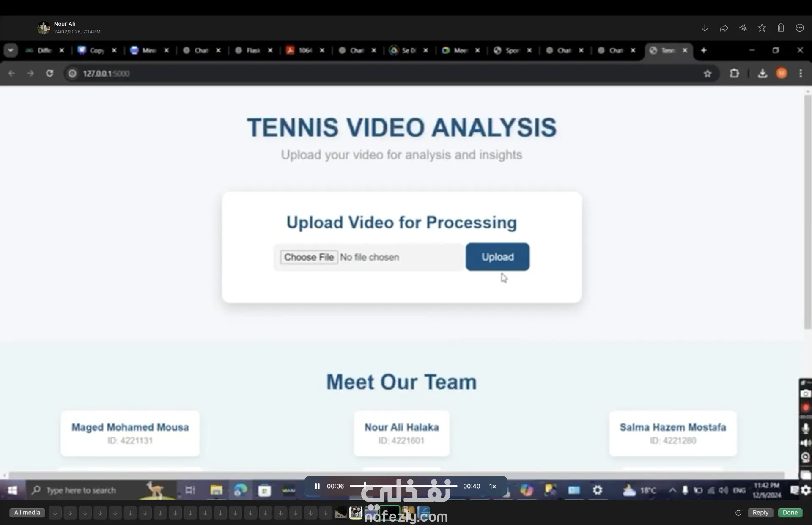This screenshot has height=525, width=812.
Task: Open the markup drawing tool
Action: 743,28
